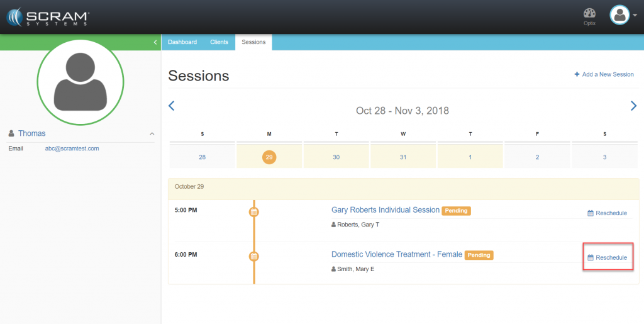Go to previous week with left arrow

pyautogui.click(x=171, y=106)
